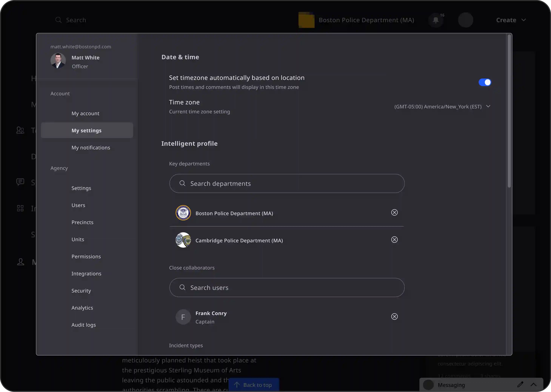Click the compose pencil icon in Messaging bar
The width and height of the screenshot is (551, 392).
coord(521,385)
